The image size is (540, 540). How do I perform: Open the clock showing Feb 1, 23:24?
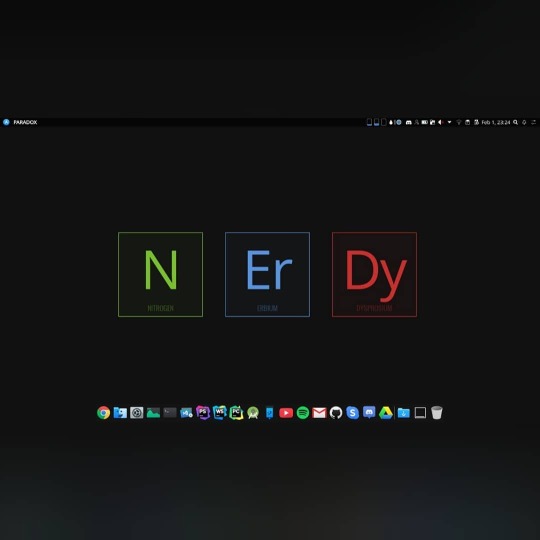click(x=496, y=122)
